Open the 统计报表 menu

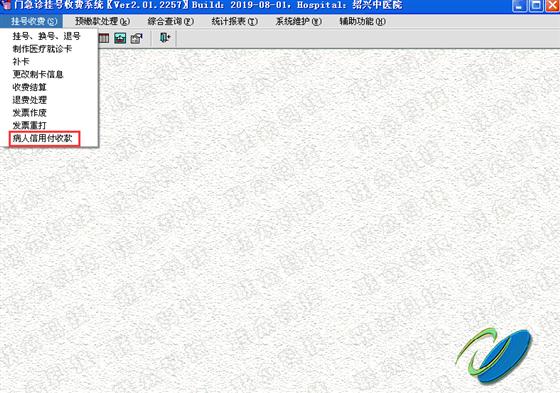[x=234, y=21]
